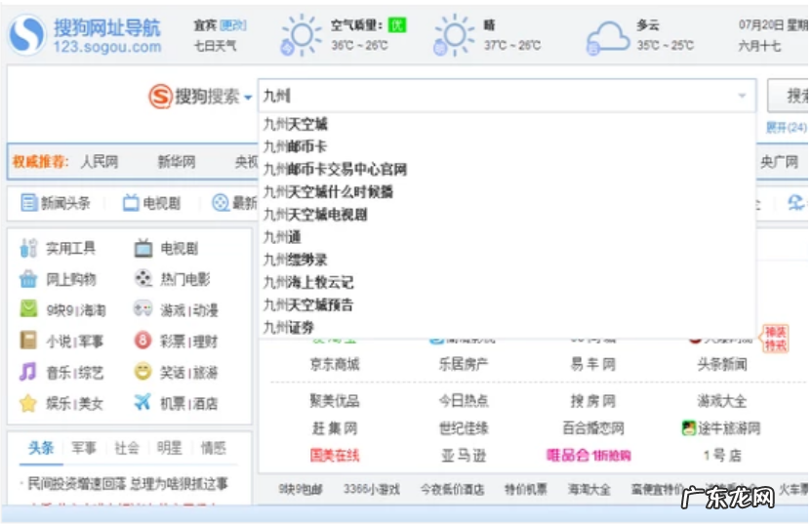Open the 央广网 link
This screenshot has width=812, height=526.
coord(779,162)
